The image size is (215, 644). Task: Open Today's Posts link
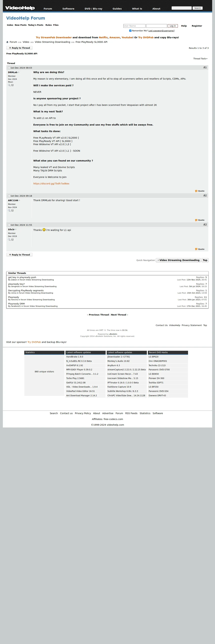[35, 25]
